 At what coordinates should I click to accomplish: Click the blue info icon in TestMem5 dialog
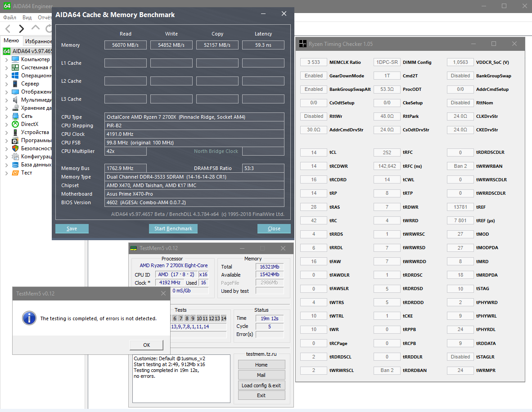(x=29, y=318)
